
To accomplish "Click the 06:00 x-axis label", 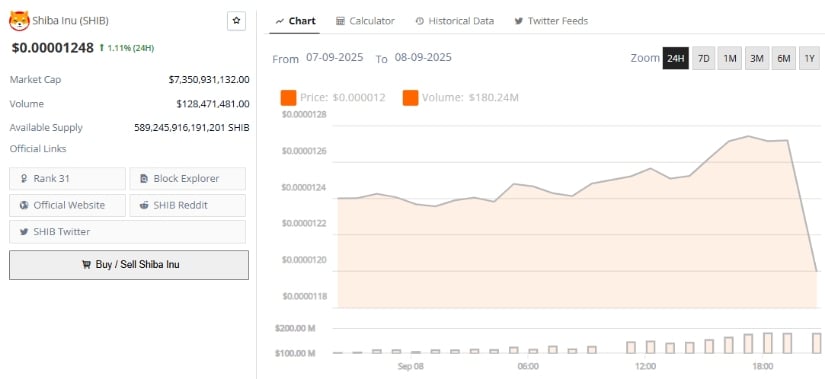I will [x=528, y=366].
